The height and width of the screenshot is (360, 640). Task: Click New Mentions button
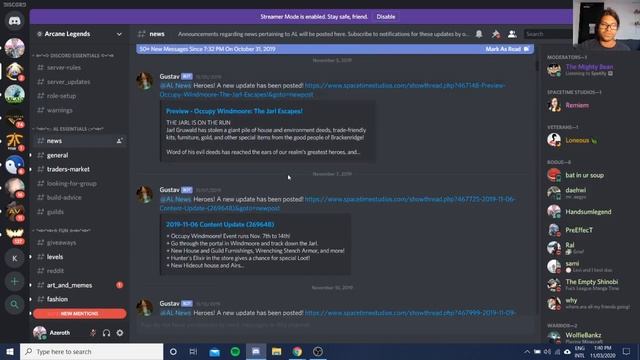point(80,313)
